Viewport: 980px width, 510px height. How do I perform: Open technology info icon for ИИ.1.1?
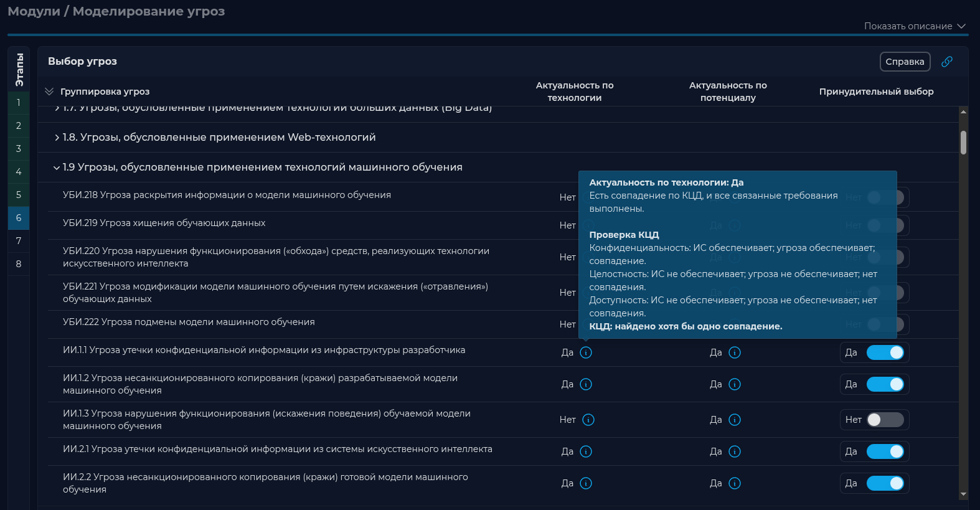586,352
